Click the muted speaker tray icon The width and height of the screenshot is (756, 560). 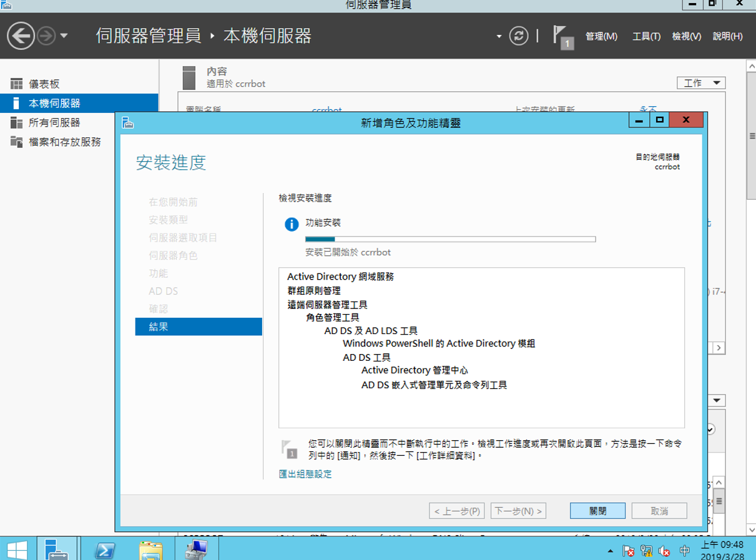pyautogui.click(x=664, y=551)
